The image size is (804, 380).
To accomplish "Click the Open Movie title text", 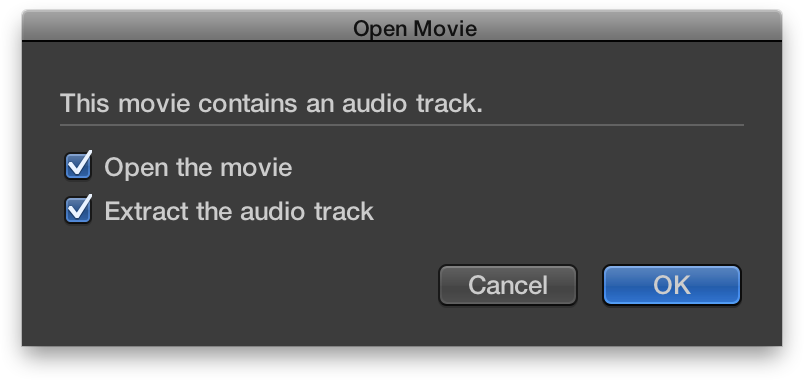I will coord(415,28).
